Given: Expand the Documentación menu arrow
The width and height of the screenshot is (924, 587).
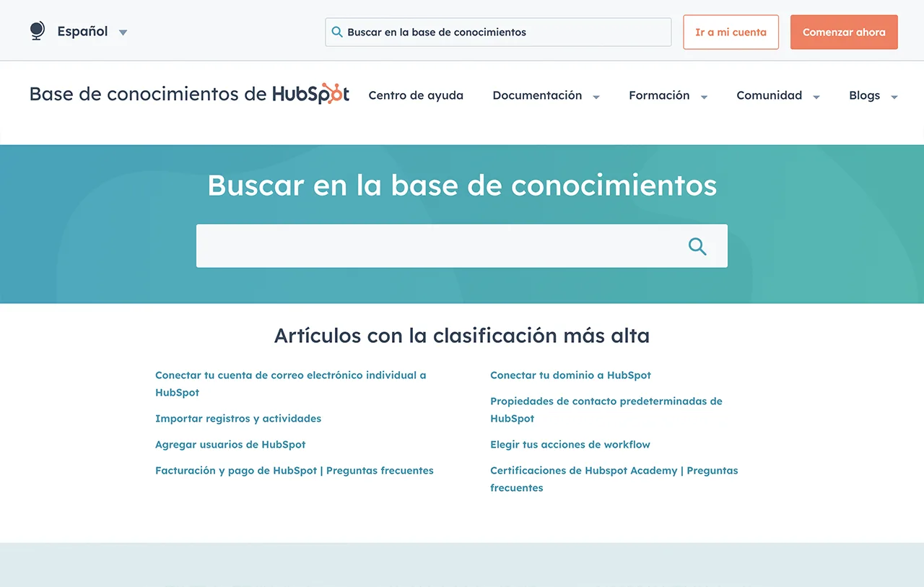Looking at the screenshot, I should pyautogui.click(x=596, y=97).
